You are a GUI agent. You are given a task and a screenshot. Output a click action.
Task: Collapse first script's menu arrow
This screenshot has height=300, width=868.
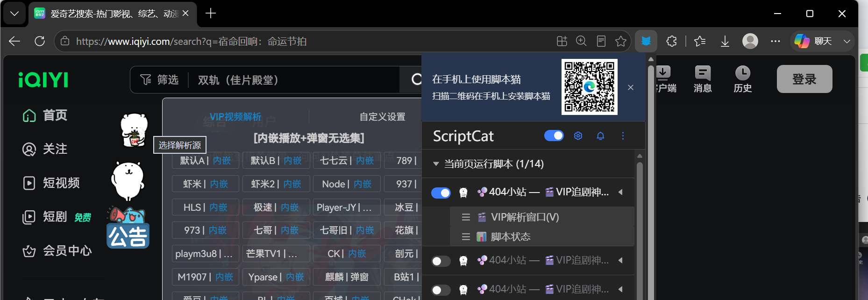point(620,192)
